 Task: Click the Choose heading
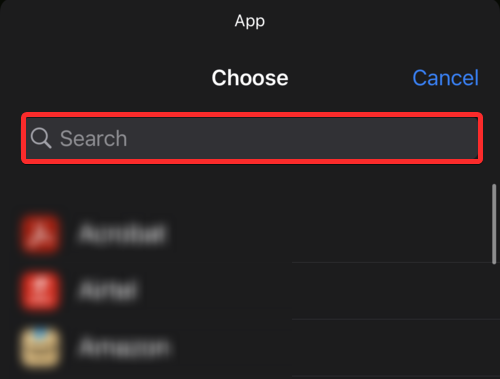click(x=250, y=78)
